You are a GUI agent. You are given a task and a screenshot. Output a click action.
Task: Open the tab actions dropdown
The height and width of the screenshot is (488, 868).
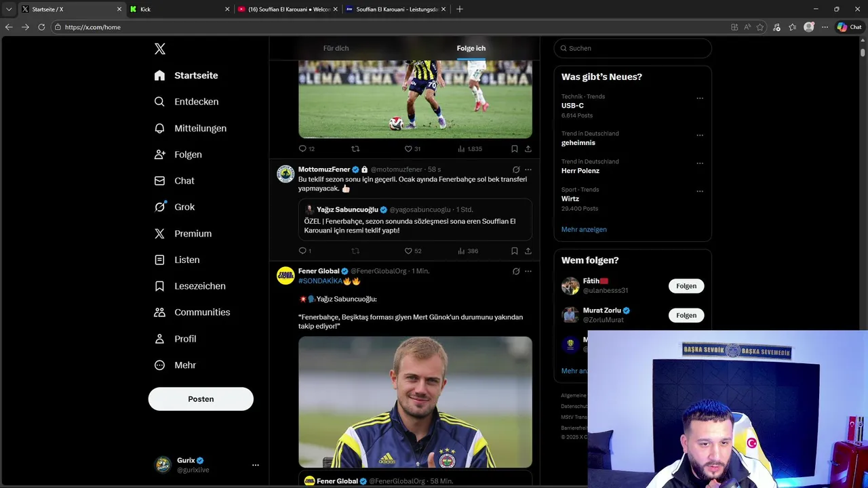click(x=9, y=9)
